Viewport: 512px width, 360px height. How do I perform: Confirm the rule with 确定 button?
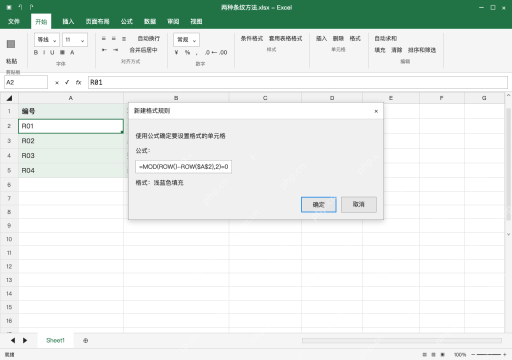319,204
